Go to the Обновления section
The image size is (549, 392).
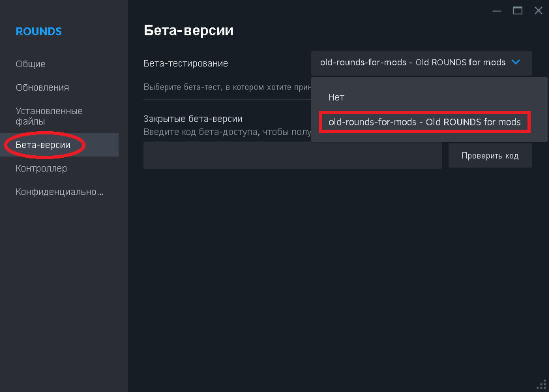click(42, 87)
